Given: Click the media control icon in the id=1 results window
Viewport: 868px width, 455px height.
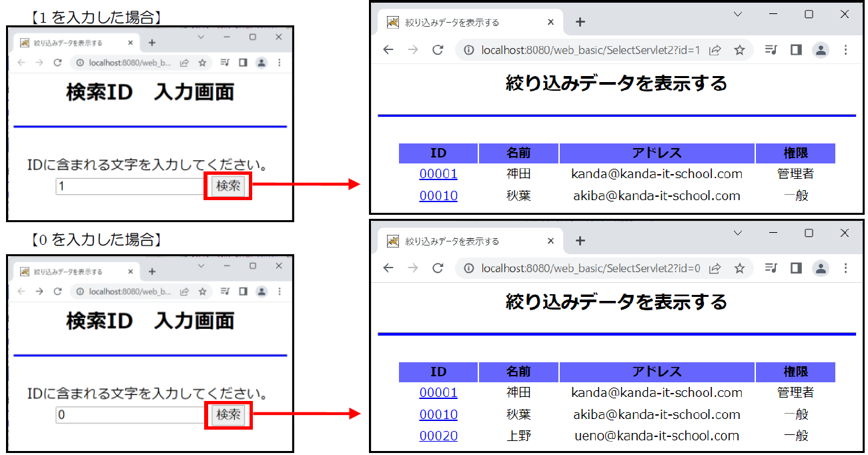Looking at the screenshot, I should pyautogui.click(x=771, y=50).
